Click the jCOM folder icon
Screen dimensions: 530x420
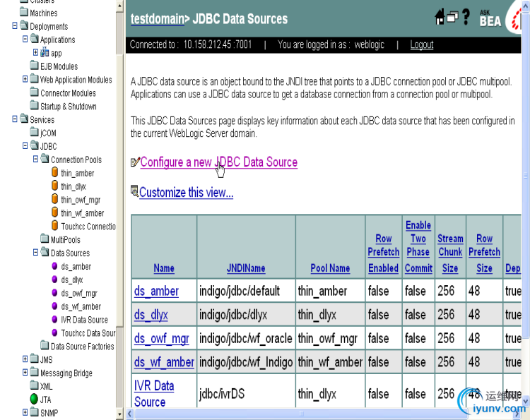tap(35, 132)
